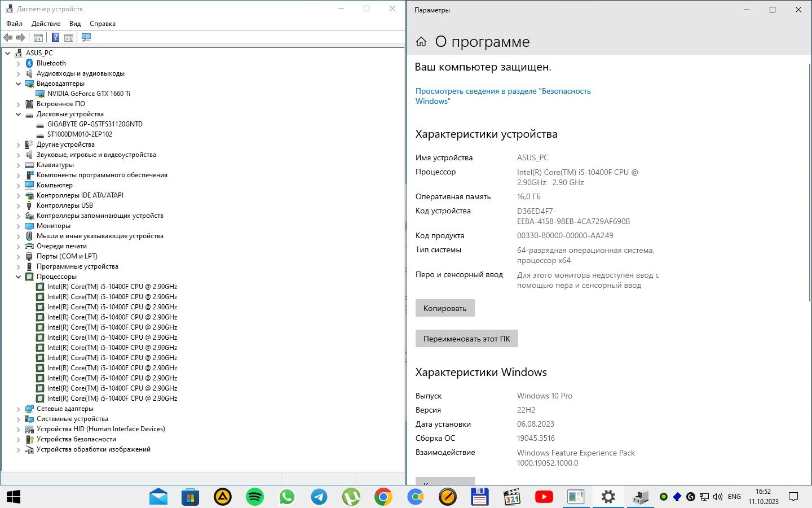Click the Back arrow in Device Manager toolbar
This screenshot has width=812, height=508.
(8, 38)
